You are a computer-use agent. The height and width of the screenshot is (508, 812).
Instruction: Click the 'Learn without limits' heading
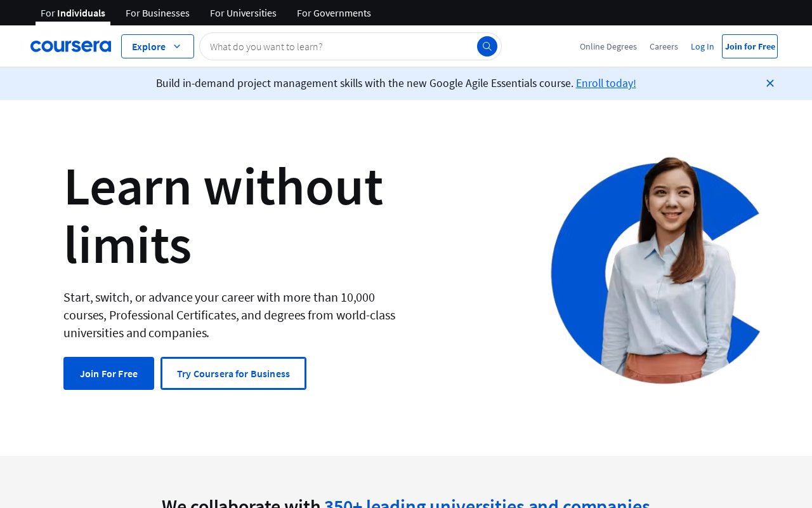point(223,215)
